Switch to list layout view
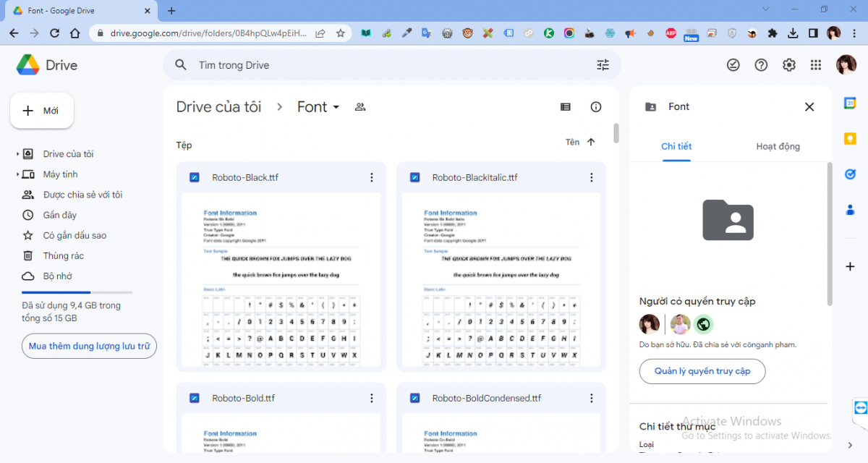Screen dimensions: 868x463 pyautogui.click(x=566, y=107)
